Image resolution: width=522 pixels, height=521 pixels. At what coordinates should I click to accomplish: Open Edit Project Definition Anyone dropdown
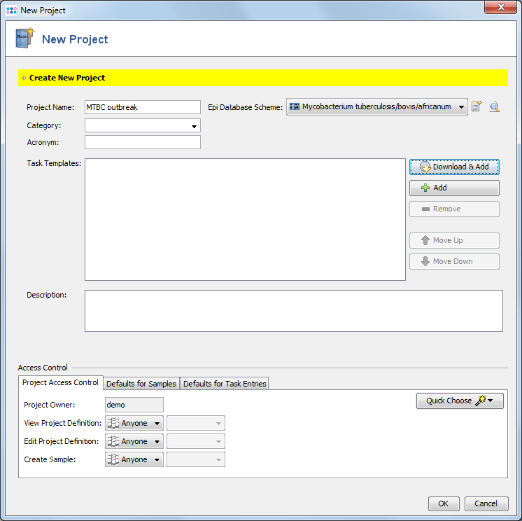[134, 441]
